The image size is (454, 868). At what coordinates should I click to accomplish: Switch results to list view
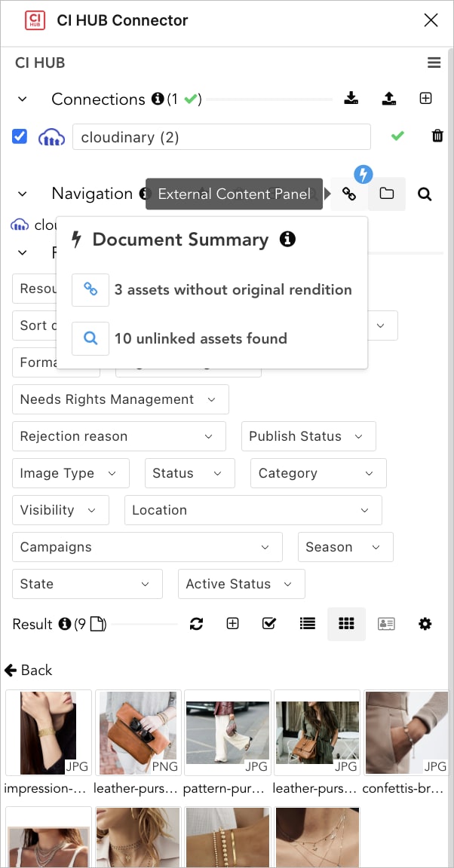(x=308, y=624)
